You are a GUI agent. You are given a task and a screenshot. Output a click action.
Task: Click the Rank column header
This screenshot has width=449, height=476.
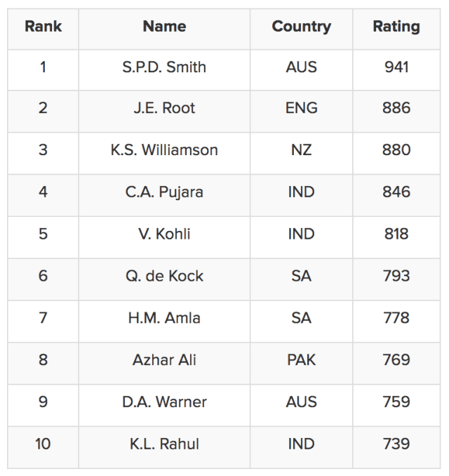click(43, 27)
